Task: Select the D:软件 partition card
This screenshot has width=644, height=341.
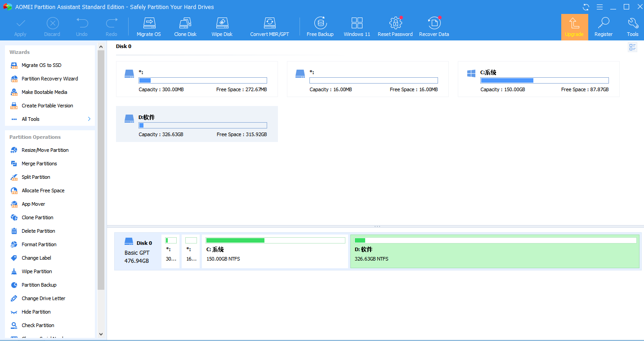Action: point(197,124)
